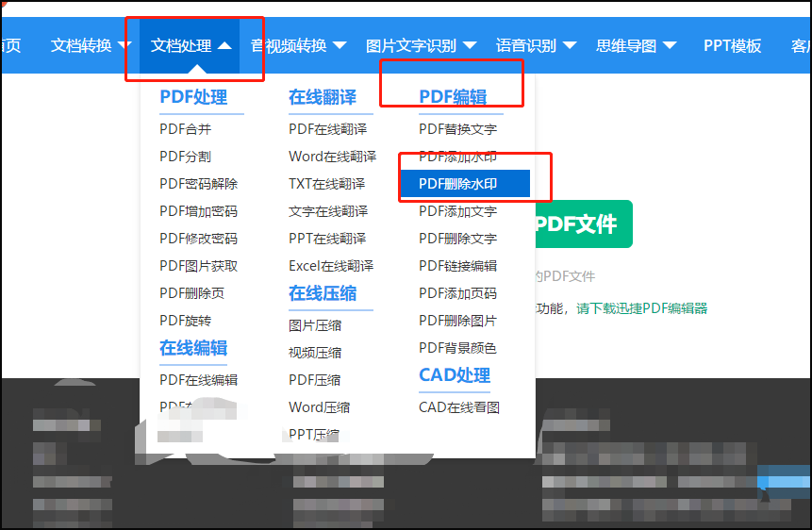The height and width of the screenshot is (530, 812).
Task: Choose Word在线翻译 option
Action: point(332,157)
